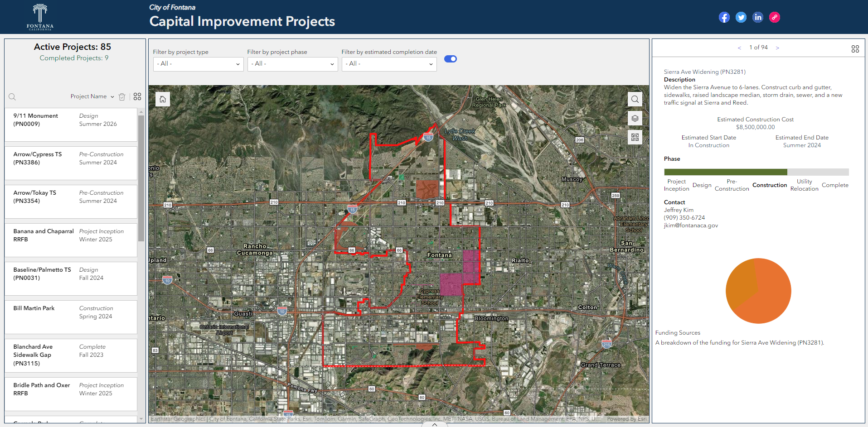Go to the next project record
This screenshot has height=427, width=868.
point(777,48)
